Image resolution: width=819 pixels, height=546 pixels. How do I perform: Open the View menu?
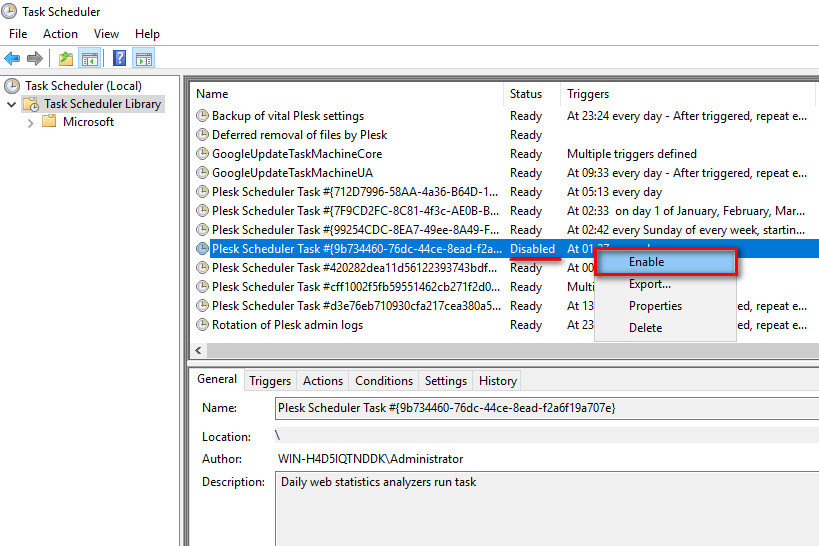(106, 34)
